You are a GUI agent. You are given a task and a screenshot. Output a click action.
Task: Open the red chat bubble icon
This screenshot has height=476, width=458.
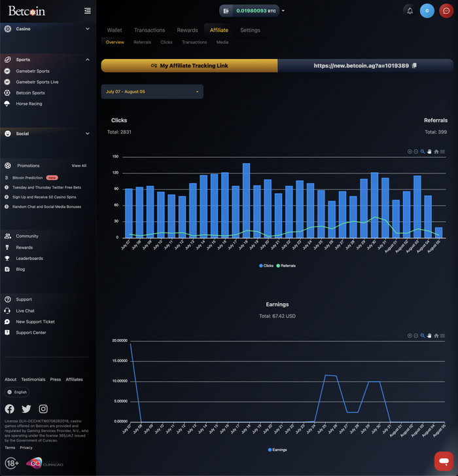pos(446,11)
